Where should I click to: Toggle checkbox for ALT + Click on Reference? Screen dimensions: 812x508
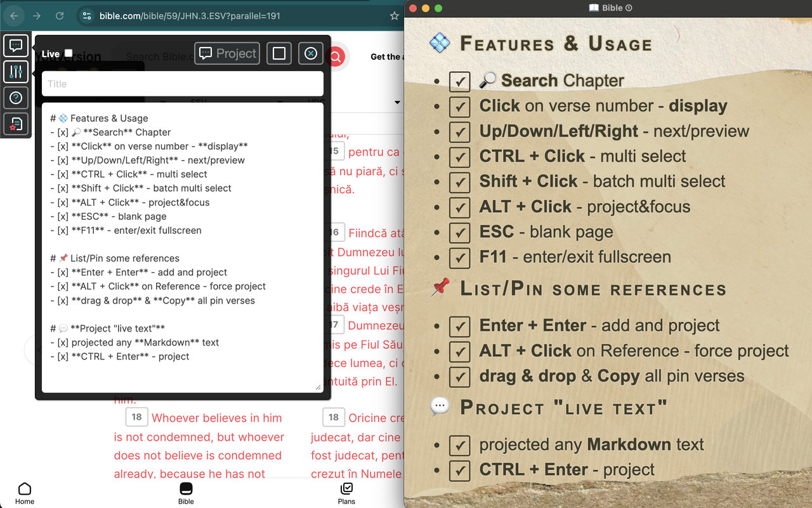(459, 352)
